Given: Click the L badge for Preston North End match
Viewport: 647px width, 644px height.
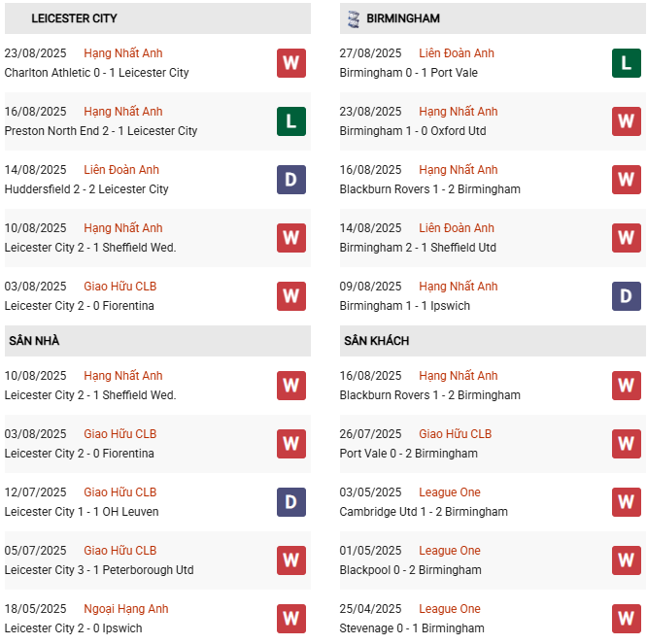Looking at the screenshot, I should [290, 121].
